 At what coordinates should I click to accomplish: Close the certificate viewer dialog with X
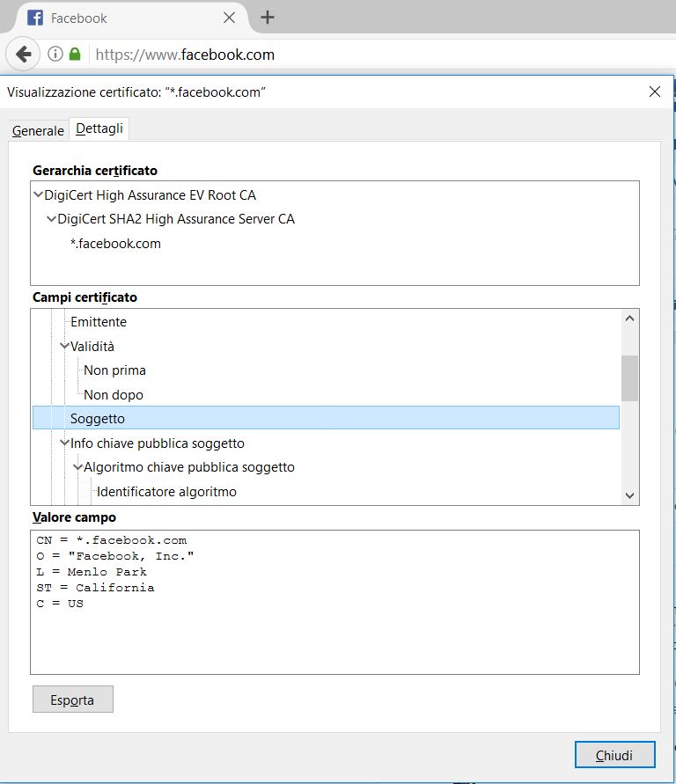tap(655, 92)
